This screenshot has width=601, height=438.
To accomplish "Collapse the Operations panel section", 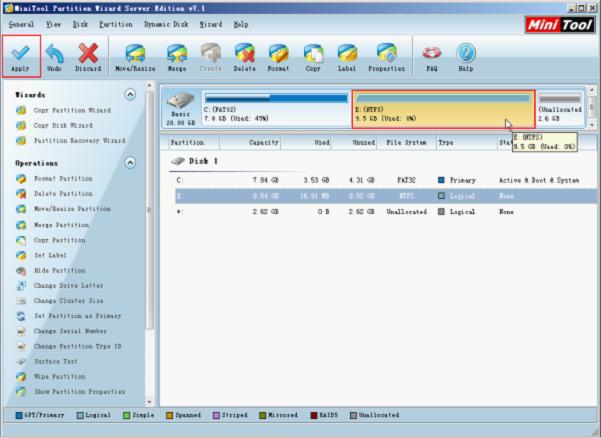I will tap(130, 163).
